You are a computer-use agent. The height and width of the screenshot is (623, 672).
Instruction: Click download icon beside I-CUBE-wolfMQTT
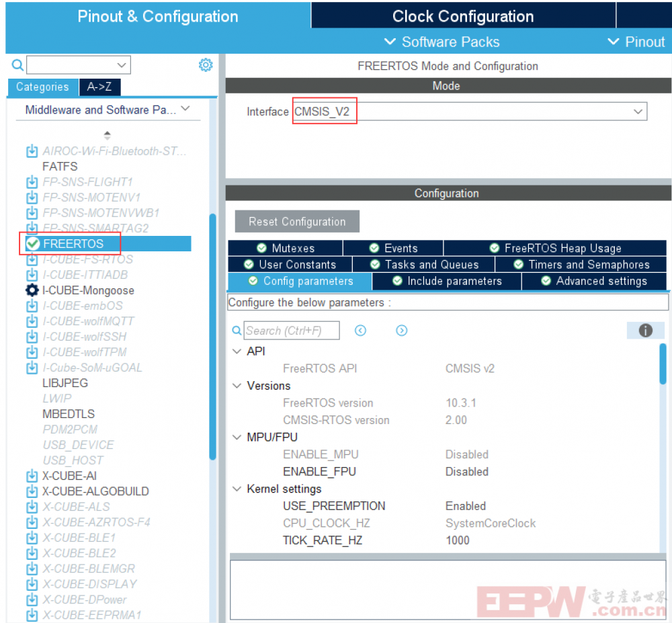[x=32, y=321]
